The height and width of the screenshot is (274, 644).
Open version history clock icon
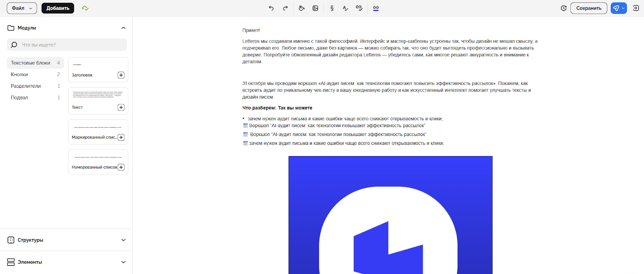pyautogui.click(x=563, y=8)
